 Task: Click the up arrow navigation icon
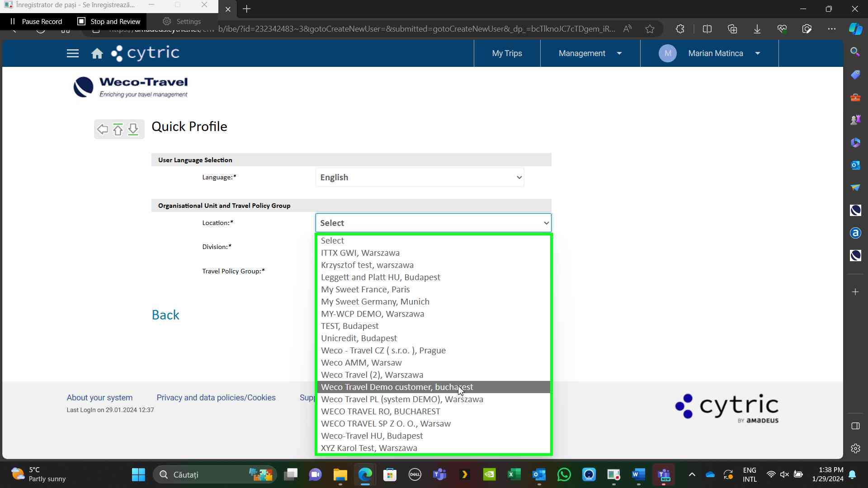[118, 130]
